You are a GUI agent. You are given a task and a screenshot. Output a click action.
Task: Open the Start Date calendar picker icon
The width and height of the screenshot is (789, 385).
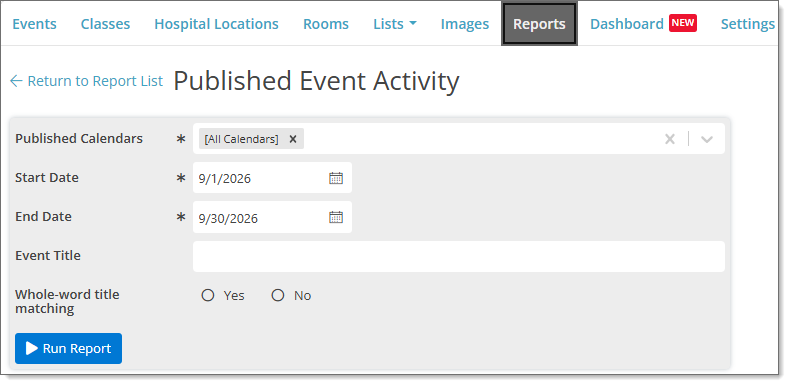pos(336,178)
